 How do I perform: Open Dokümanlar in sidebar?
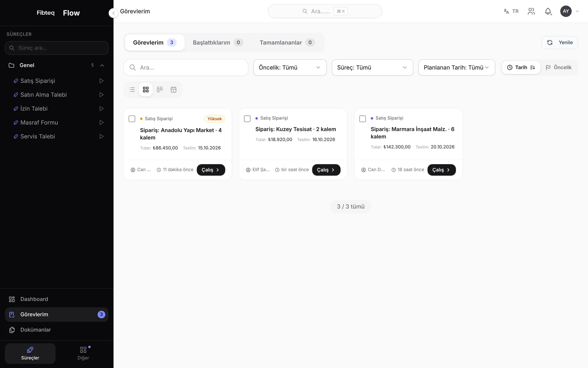[x=57, y=330]
